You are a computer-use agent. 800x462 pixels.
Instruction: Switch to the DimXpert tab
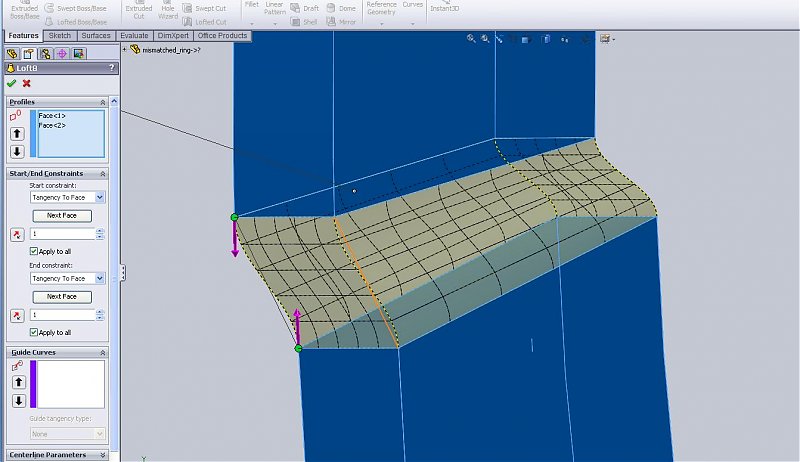click(x=173, y=36)
